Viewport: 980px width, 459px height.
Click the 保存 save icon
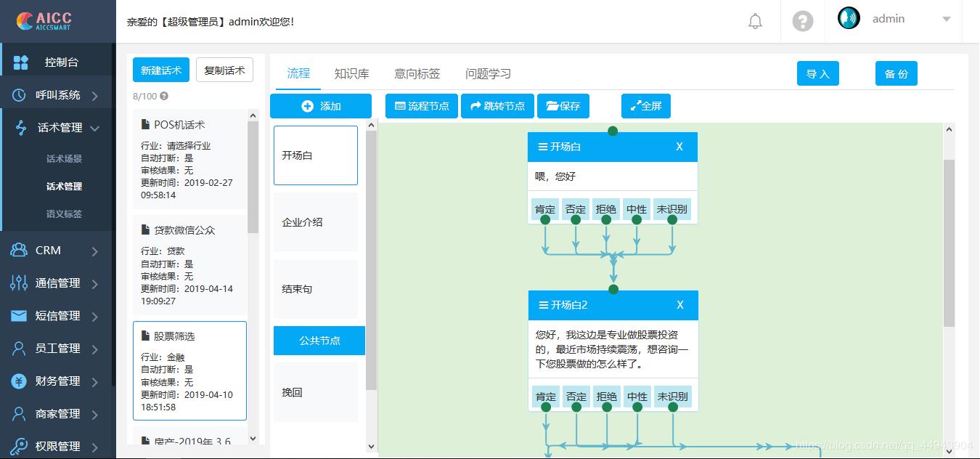point(553,106)
